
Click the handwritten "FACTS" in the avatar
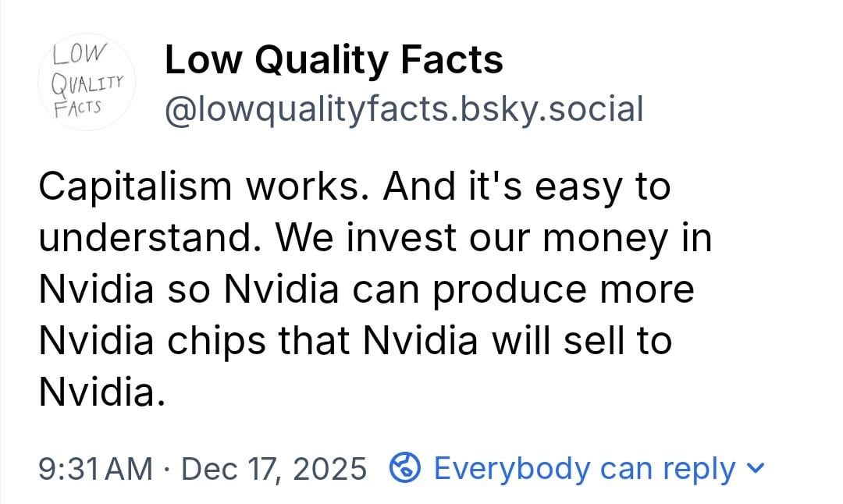pyautogui.click(x=77, y=105)
